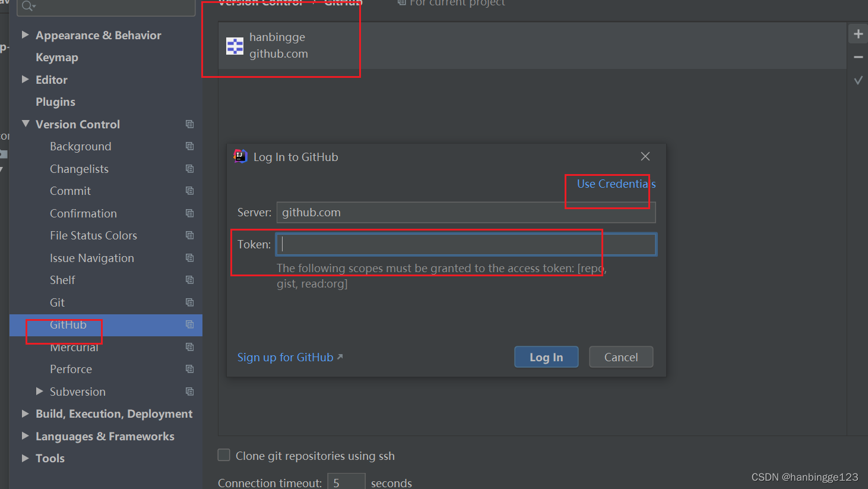Image resolution: width=868 pixels, height=489 pixels.
Task: Switch to Use Credentials login
Action: [x=616, y=184]
